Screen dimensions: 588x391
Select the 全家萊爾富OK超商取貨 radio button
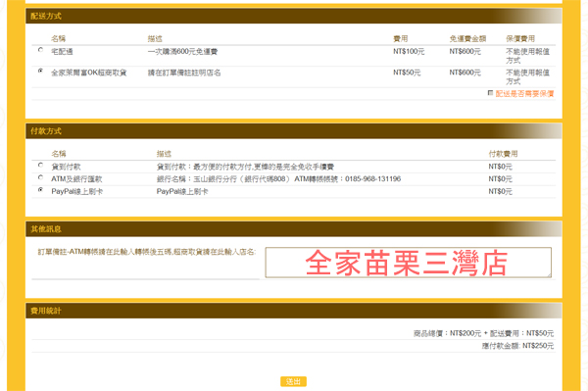pyautogui.click(x=40, y=71)
